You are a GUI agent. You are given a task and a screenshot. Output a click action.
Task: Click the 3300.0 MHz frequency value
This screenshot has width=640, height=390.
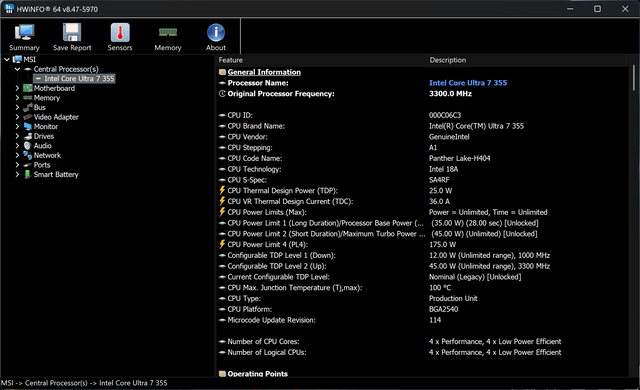pyautogui.click(x=450, y=94)
